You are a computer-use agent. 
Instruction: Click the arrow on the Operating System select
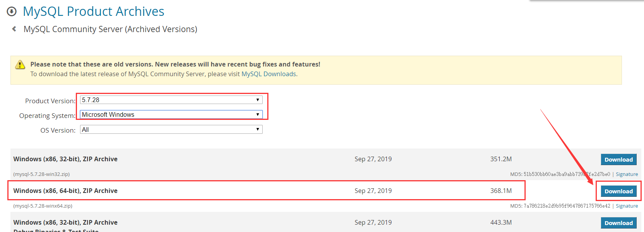258,114
